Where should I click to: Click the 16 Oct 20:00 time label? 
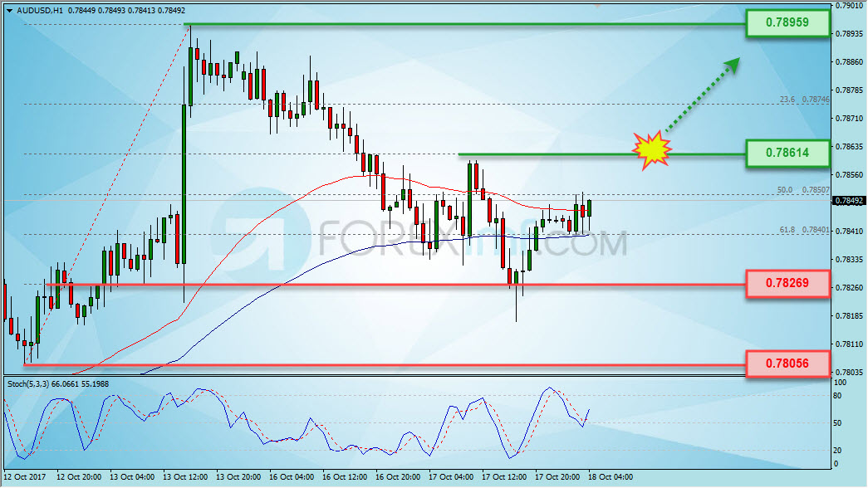(x=398, y=477)
